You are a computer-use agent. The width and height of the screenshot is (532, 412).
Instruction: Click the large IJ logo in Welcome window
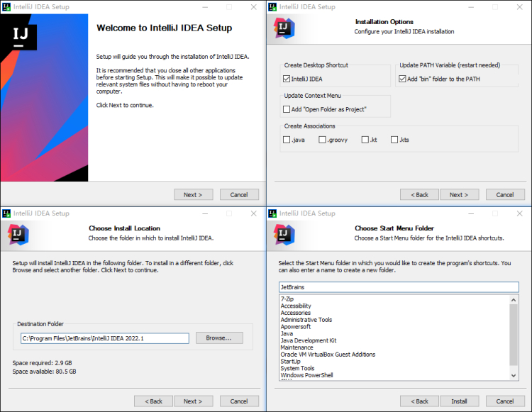(x=21, y=37)
